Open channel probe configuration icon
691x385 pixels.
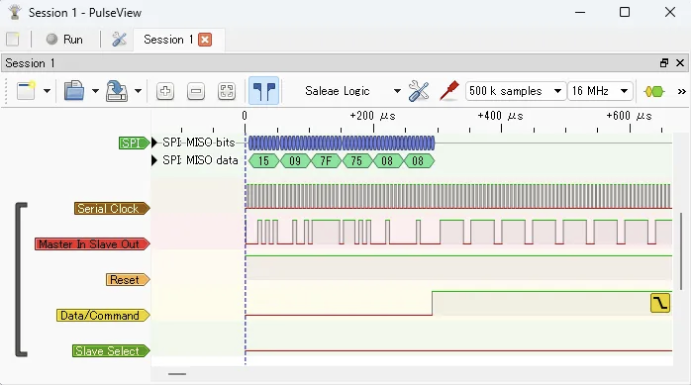point(449,91)
